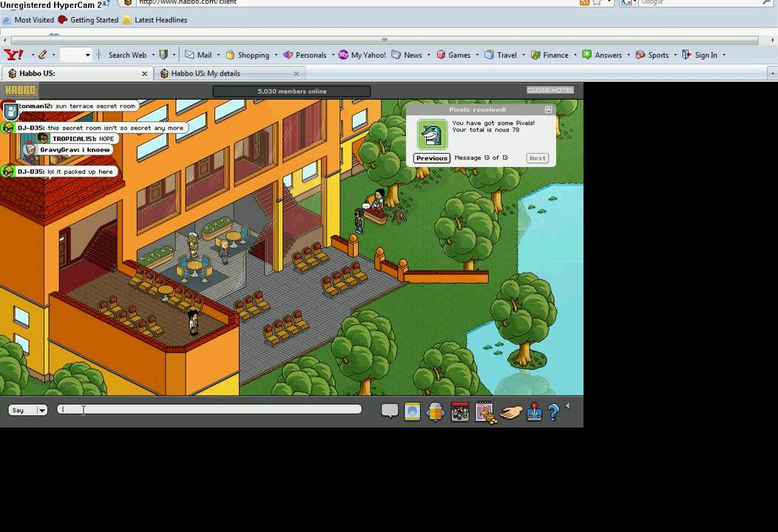Screen dimensions: 778x532
Task: Open the games joystick icon
Action: click(535, 412)
